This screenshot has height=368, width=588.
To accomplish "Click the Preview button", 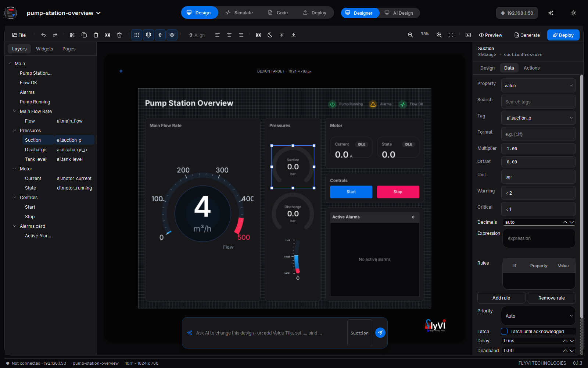I will point(490,35).
